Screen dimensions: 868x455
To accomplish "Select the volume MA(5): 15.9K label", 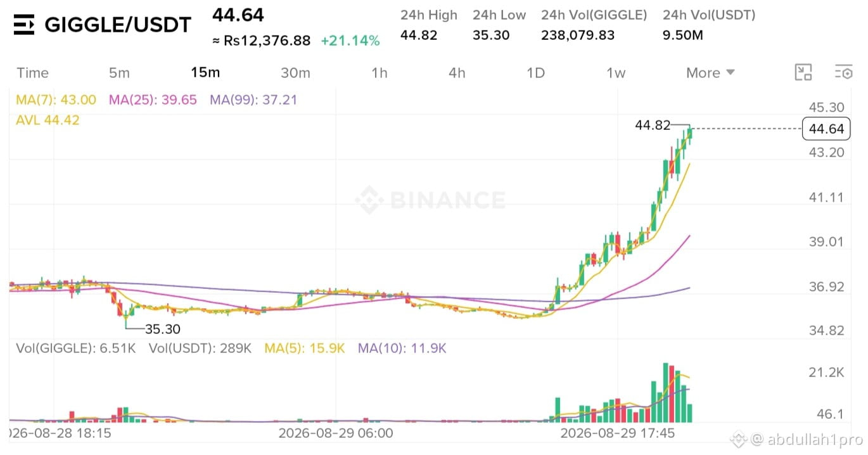I will (305, 348).
